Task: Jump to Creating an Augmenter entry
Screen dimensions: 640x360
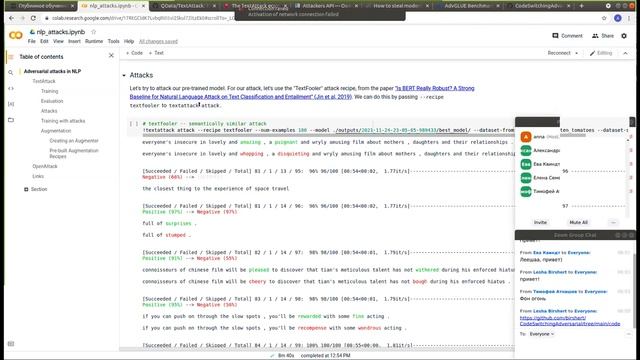Action: click(74, 141)
